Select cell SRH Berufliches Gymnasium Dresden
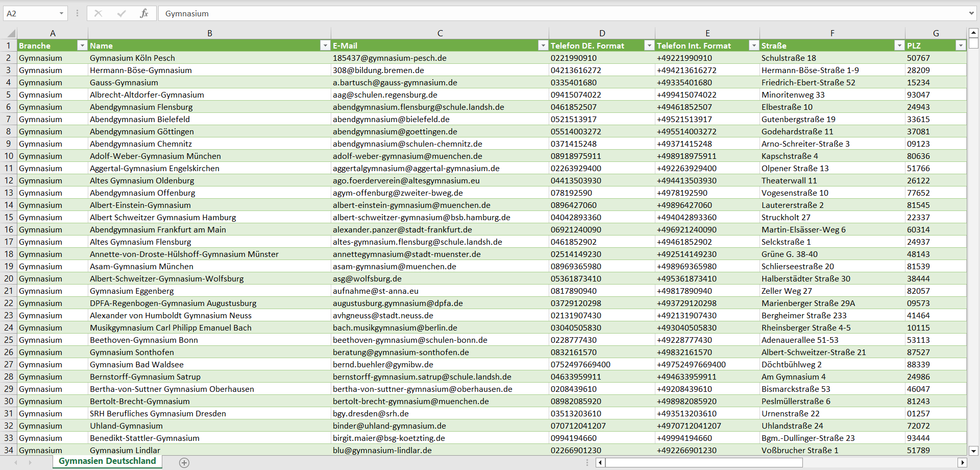Image resolution: width=980 pixels, height=470 pixels. [x=209, y=413]
